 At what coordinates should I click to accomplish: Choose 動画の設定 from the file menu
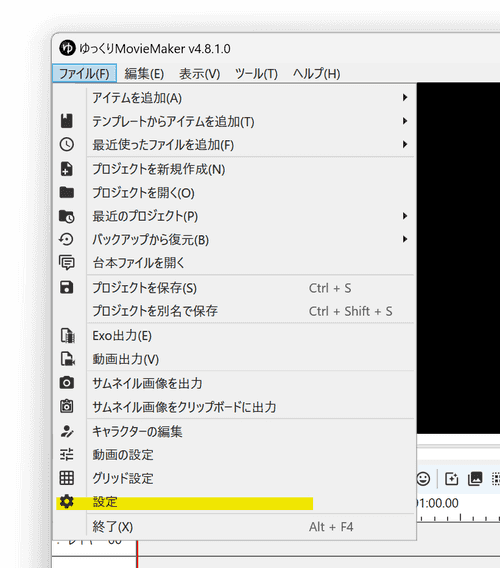(251, 455)
